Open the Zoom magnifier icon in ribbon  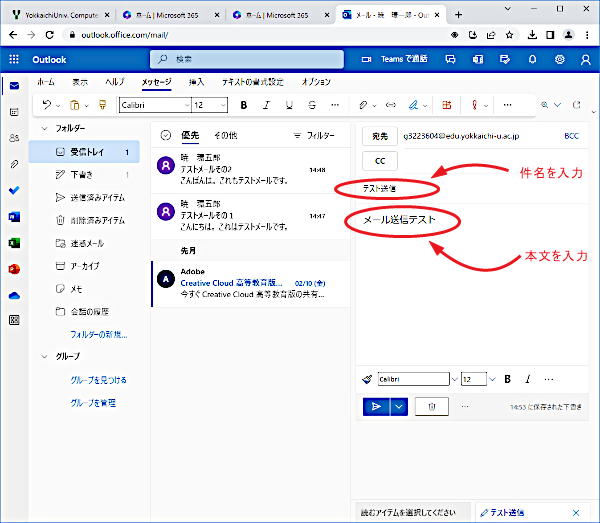[x=545, y=105]
